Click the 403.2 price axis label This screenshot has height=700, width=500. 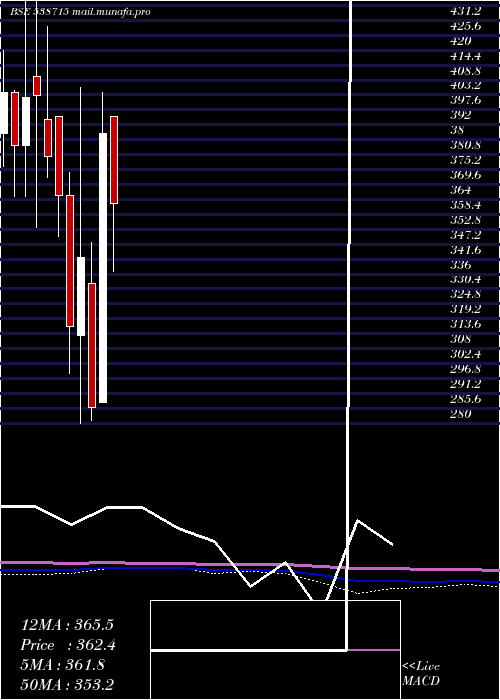[x=465, y=86]
